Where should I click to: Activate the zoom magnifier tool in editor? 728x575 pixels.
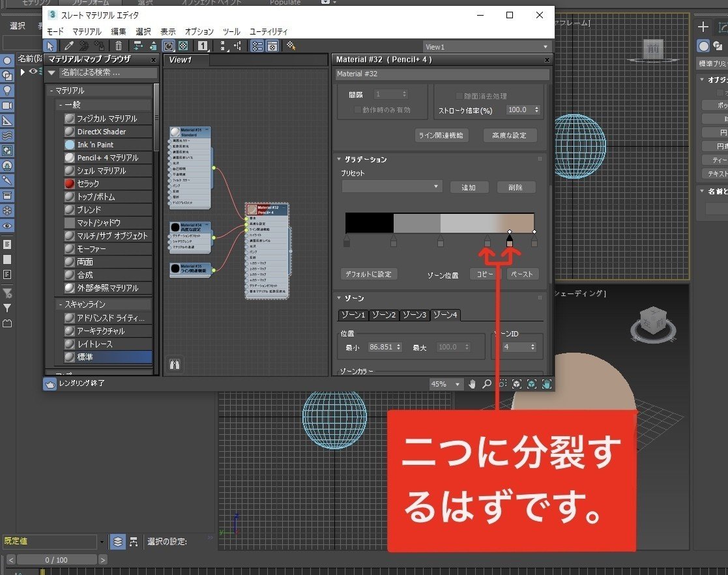[x=487, y=384]
